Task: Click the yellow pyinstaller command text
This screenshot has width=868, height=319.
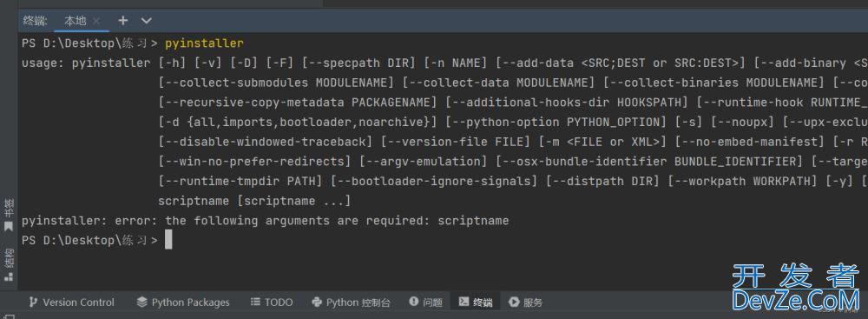Action: pyautogui.click(x=204, y=43)
